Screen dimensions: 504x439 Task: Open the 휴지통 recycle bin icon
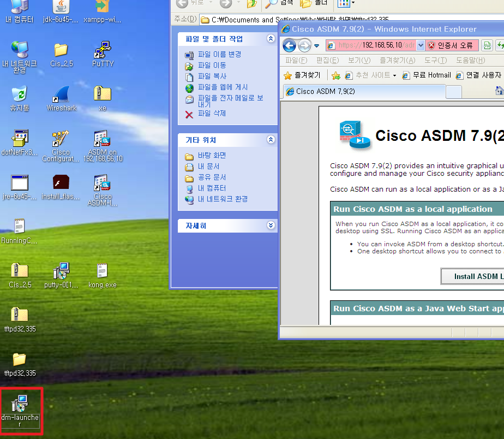tap(20, 98)
